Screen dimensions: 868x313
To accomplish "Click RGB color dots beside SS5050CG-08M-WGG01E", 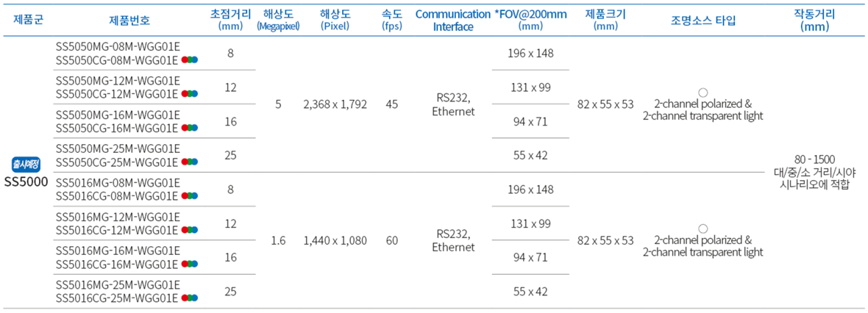I will click(x=190, y=60).
